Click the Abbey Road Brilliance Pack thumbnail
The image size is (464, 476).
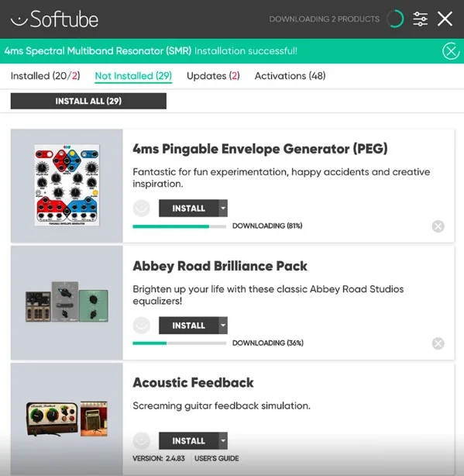click(x=67, y=302)
